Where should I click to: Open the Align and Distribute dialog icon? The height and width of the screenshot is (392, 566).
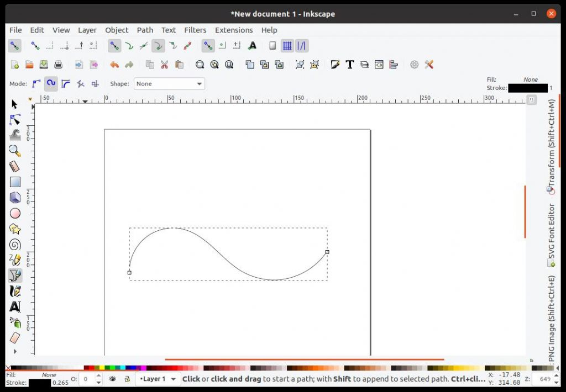click(394, 65)
